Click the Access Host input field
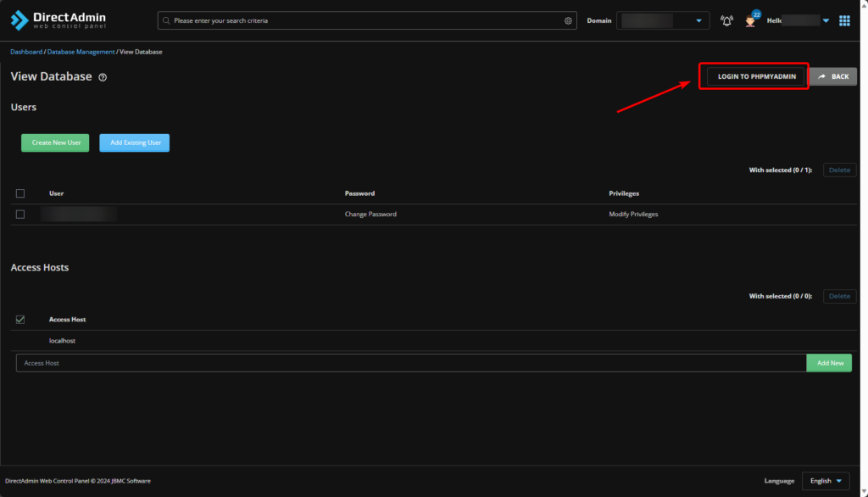 pyautogui.click(x=410, y=363)
